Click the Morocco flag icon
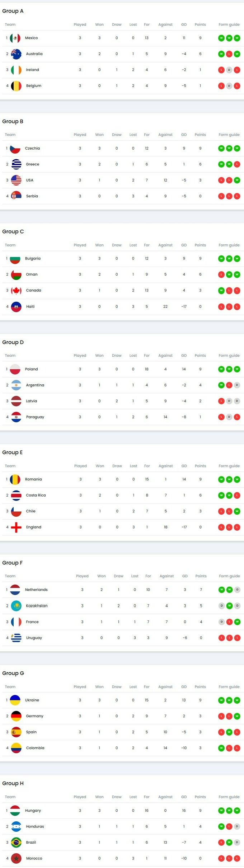This screenshot has height=868, width=244. point(16,858)
